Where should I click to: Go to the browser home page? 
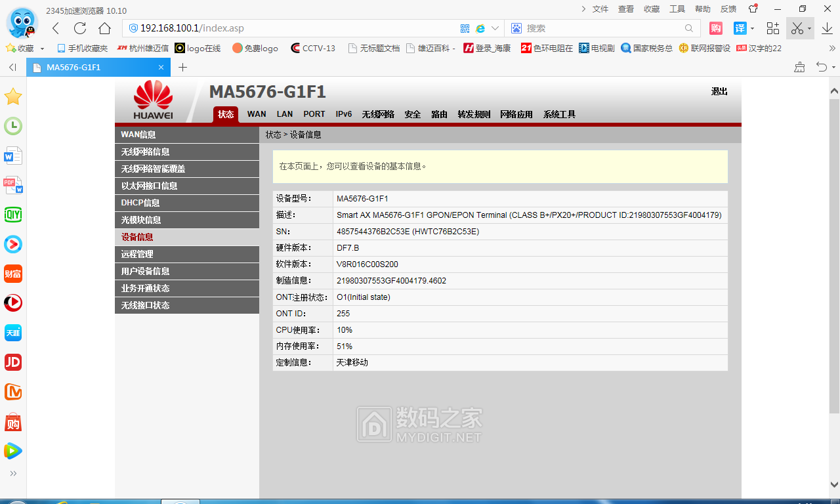[104, 28]
